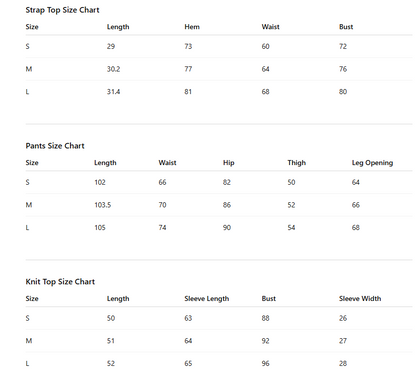The height and width of the screenshot is (385, 416).
Task: Select the 30.2 length value for Strap Top M
Action: tap(113, 69)
